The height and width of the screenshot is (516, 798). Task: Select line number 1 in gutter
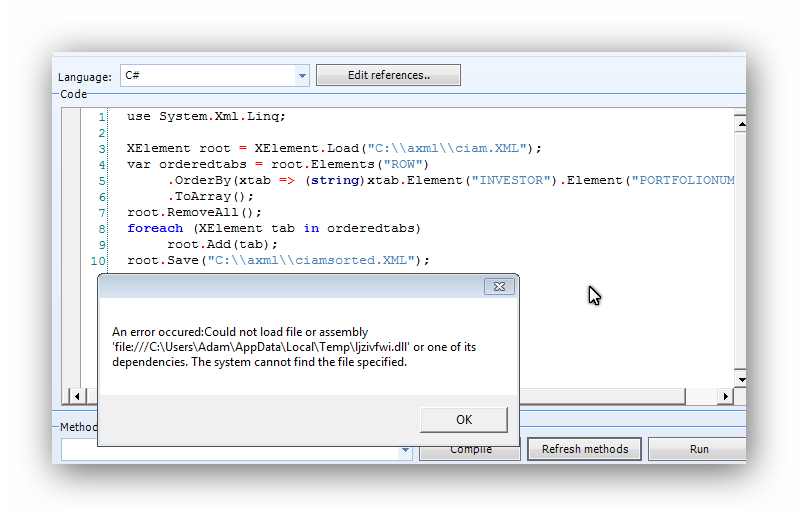(101, 117)
